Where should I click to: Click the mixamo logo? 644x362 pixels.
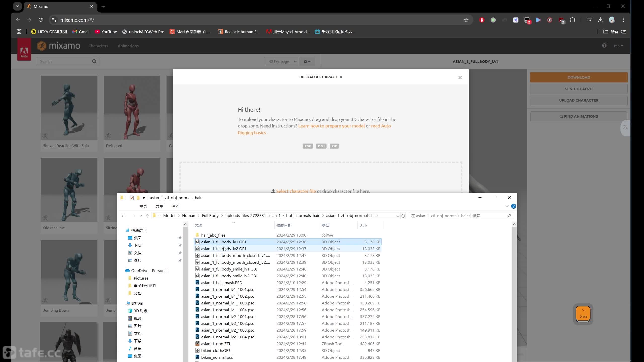(59, 46)
